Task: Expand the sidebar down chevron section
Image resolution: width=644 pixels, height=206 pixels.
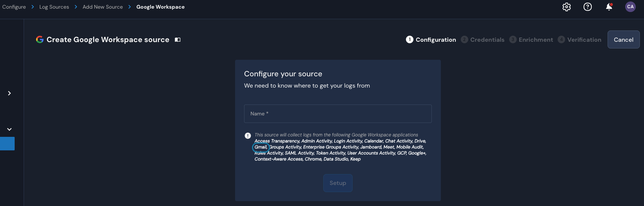Action: click(x=9, y=129)
